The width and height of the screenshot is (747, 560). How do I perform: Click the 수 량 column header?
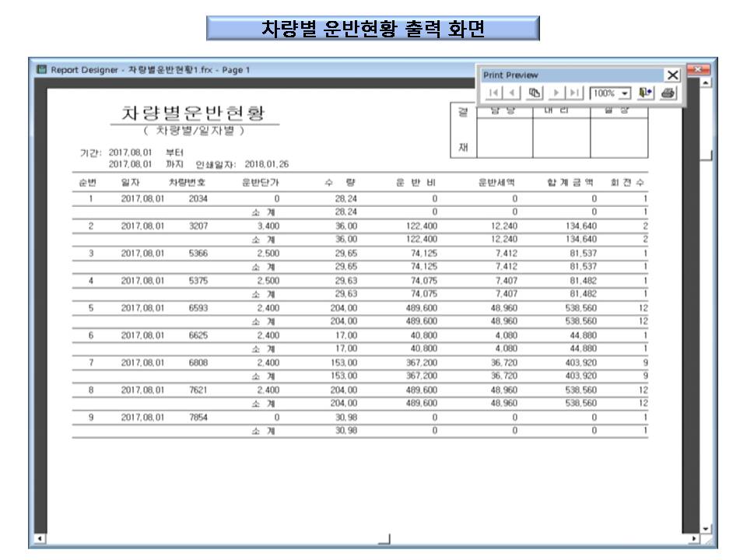(340, 182)
